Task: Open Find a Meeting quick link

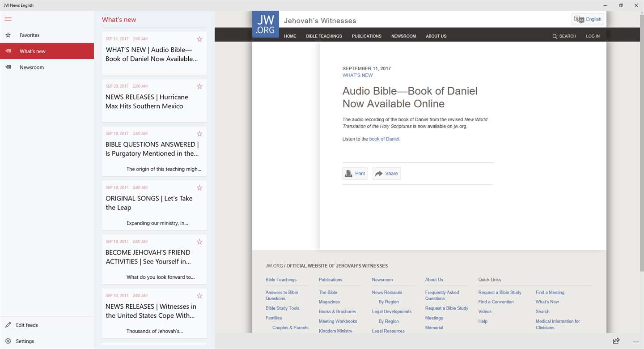Action: [550, 293]
